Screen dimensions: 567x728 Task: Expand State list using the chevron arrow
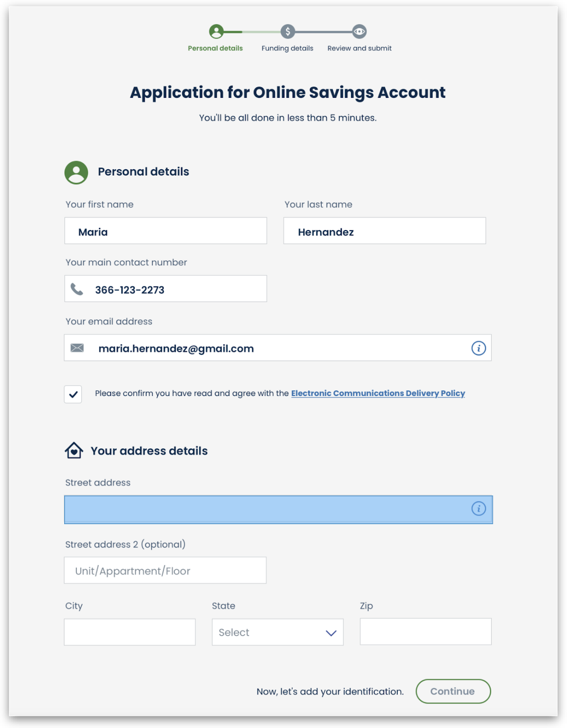tap(331, 633)
